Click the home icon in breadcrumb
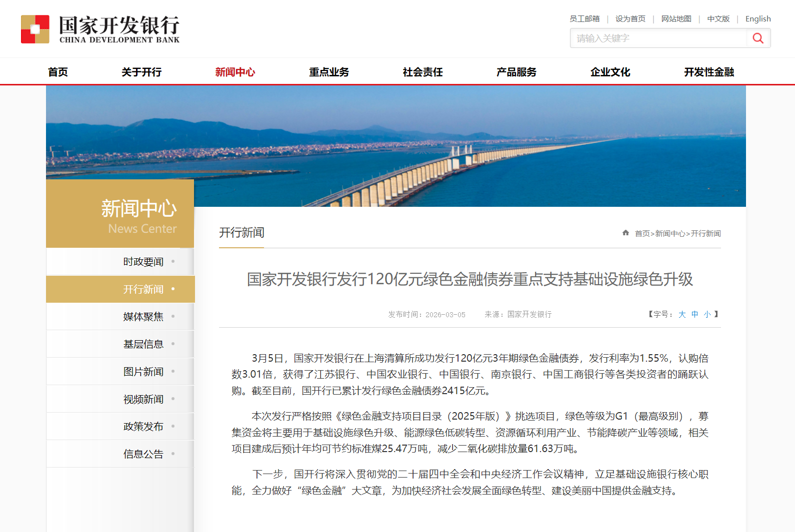 point(625,233)
